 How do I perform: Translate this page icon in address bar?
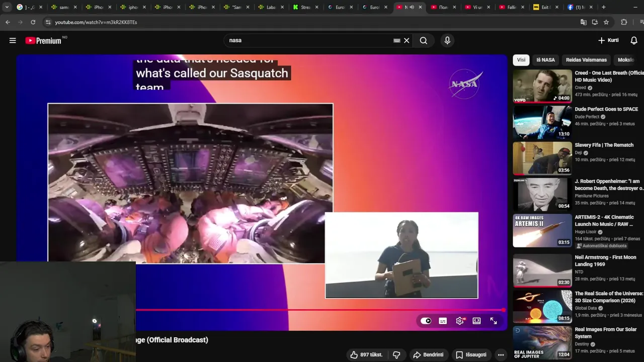pos(583,22)
